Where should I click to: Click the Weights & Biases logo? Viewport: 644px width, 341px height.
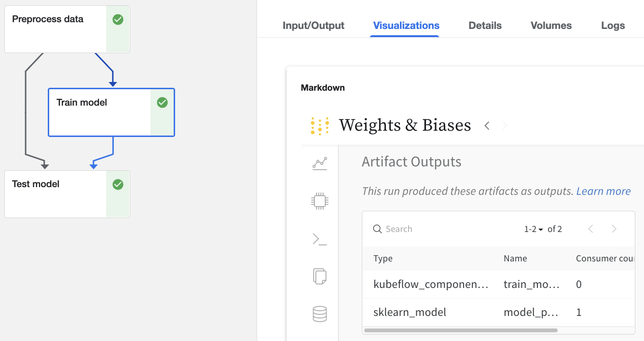pos(321,125)
